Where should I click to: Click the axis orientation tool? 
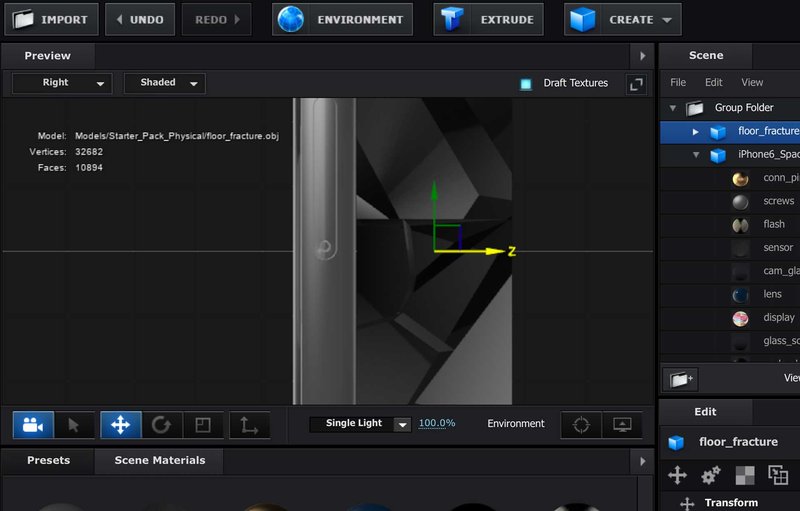coord(249,425)
